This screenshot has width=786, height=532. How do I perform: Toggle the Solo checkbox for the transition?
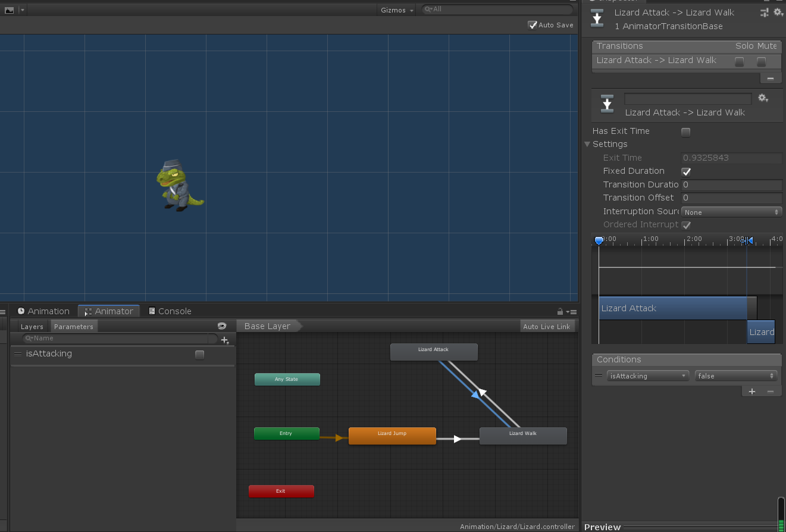coord(740,61)
